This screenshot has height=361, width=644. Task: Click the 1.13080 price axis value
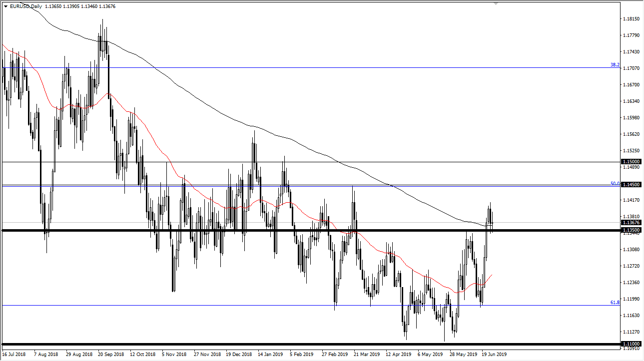632,249
